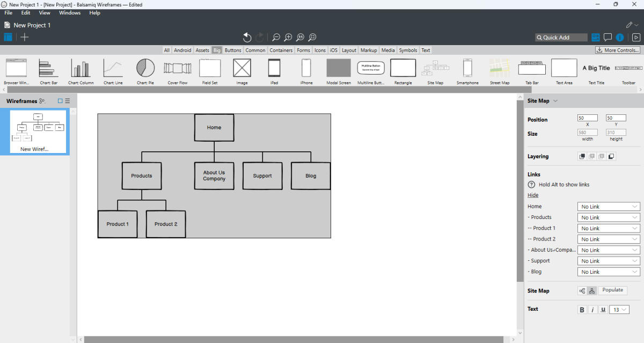Toggle Bold text formatting

click(x=582, y=310)
